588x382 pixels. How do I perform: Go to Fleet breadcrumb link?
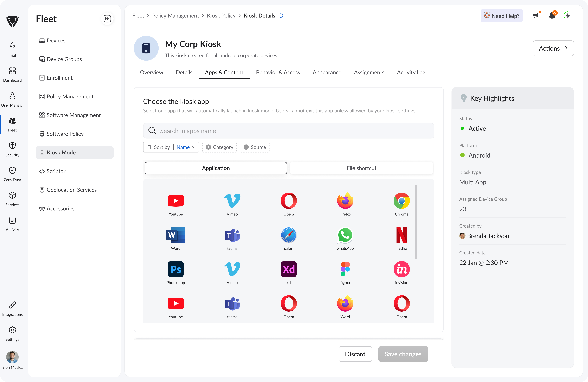point(138,16)
